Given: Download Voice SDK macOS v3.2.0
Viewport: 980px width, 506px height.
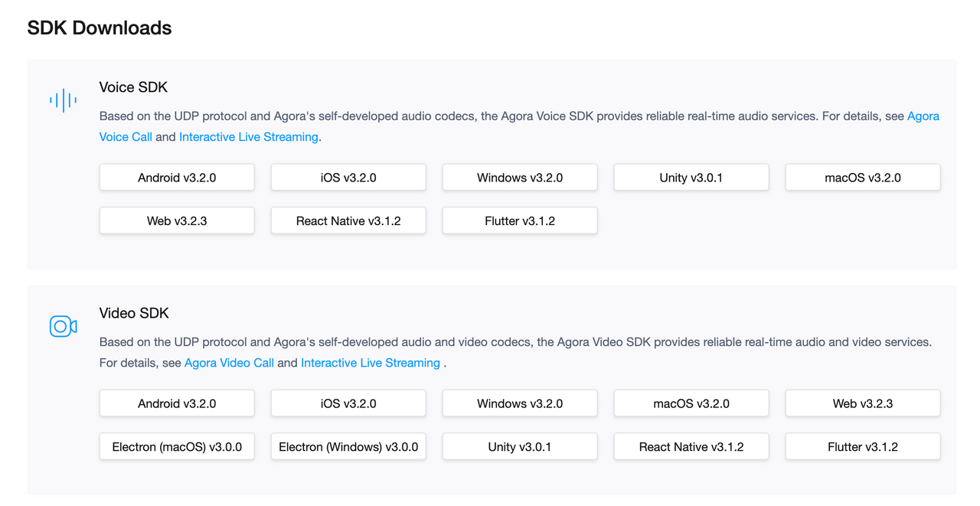Looking at the screenshot, I should (863, 178).
